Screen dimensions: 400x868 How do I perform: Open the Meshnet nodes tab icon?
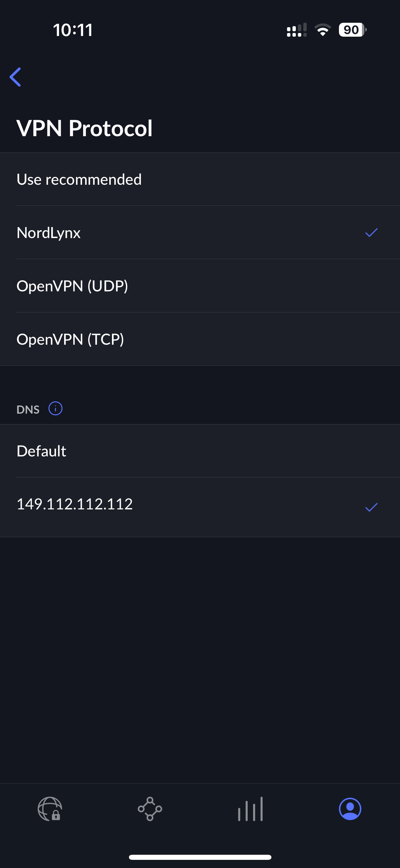point(150,809)
